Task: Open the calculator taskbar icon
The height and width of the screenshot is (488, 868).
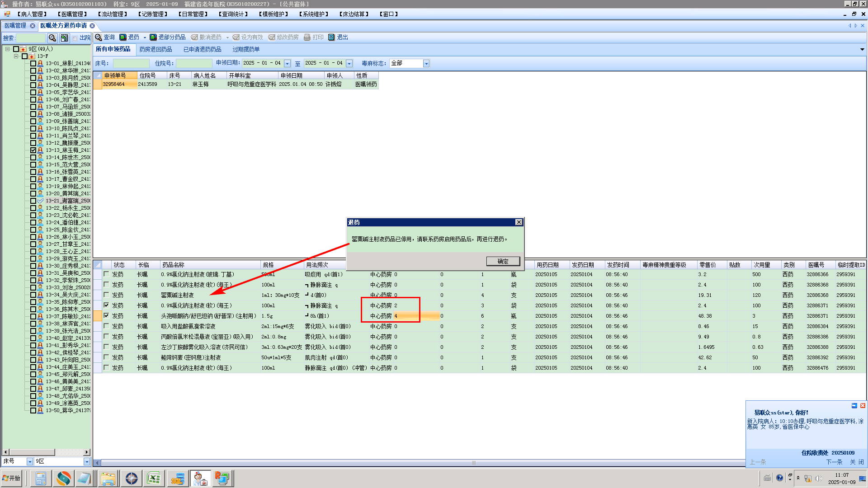Action: pos(41,479)
